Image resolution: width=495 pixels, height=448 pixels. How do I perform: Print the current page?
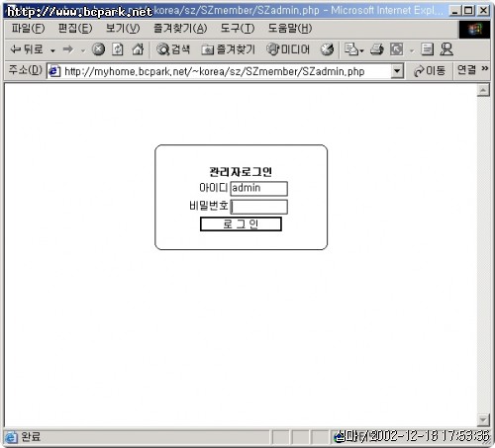(376, 49)
